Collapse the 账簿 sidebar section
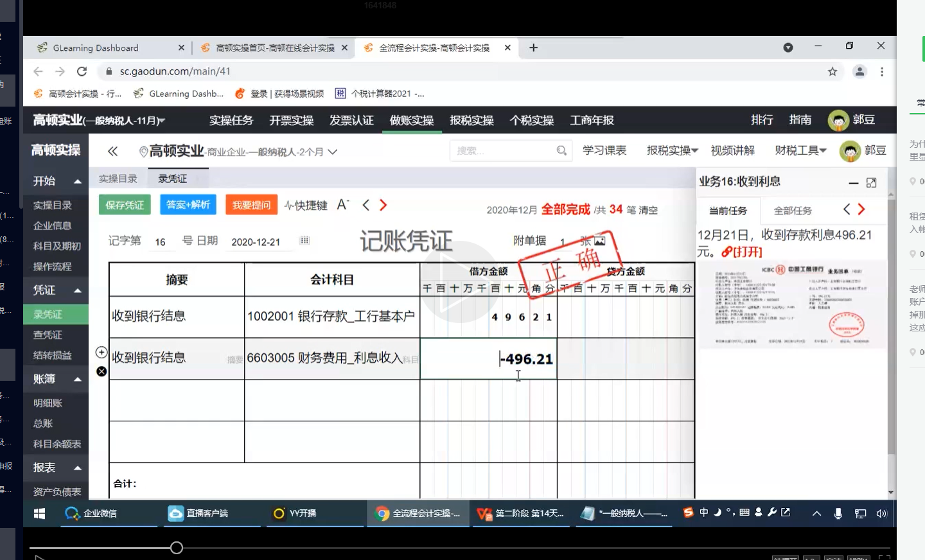Image resolution: width=925 pixels, height=560 pixels. [78, 380]
